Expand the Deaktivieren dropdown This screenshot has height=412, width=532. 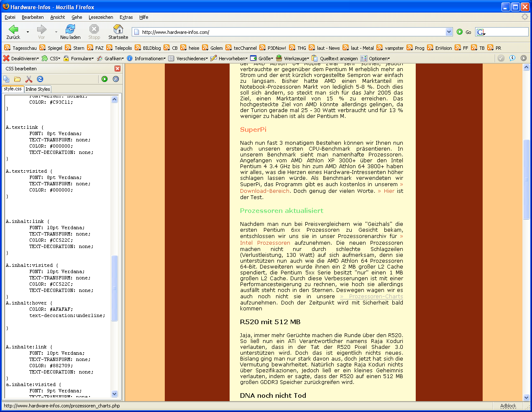click(21, 59)
